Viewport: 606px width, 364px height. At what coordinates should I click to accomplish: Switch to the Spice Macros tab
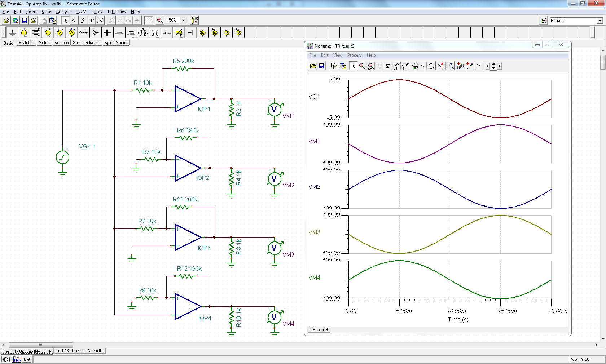(x=116, y=43)
